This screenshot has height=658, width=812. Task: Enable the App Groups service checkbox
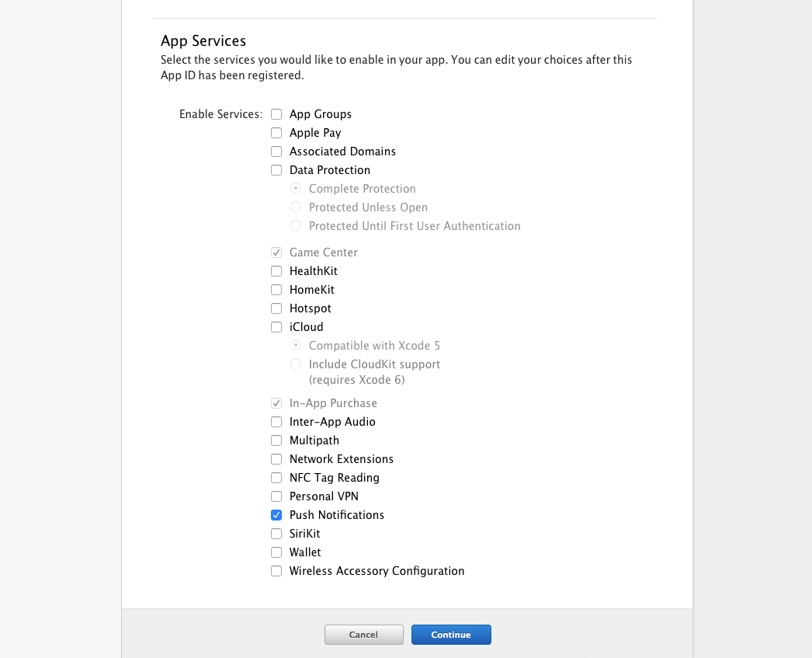point(276,114)
